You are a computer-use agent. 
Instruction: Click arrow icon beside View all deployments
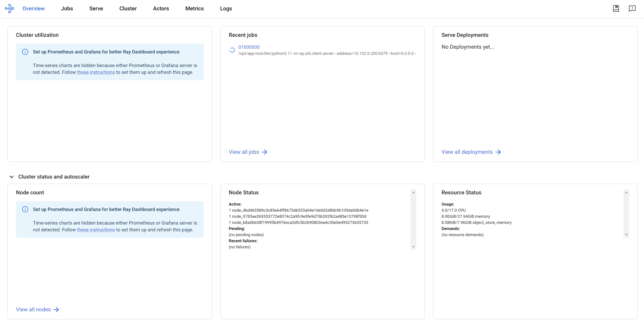click(x=498, y=152)
